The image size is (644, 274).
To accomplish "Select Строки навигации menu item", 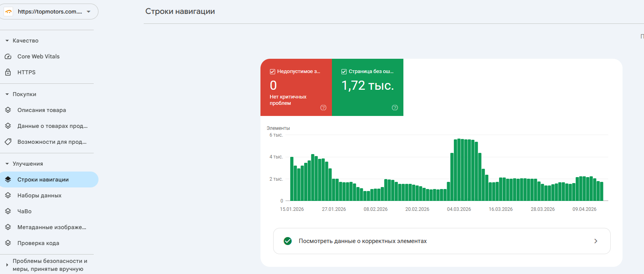I will (x=49, y=179).
